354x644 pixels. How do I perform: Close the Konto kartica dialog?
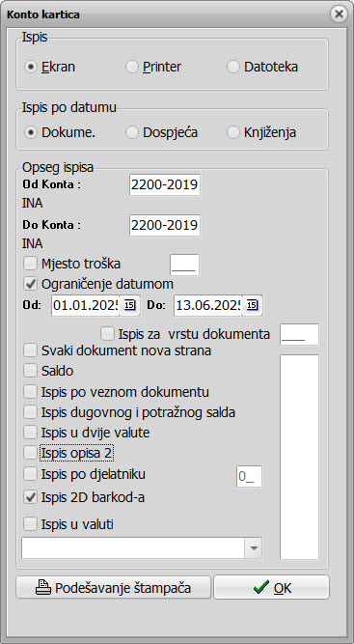(x=339, y=14)
